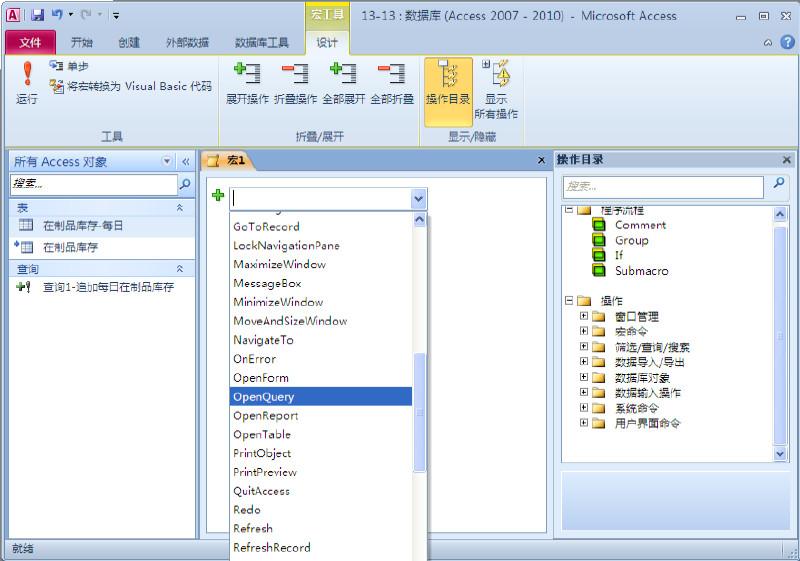The image size is (800, 561).
Task: Open the action combo box dropdown arrow
Action: pyautogui.click(x=418, y=198)
